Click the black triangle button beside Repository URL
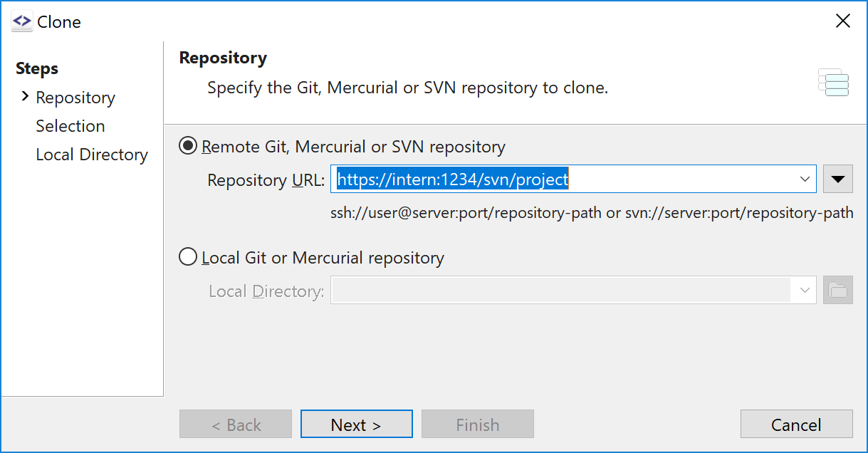This screenshot has width=868, height=453. (837, 179)
